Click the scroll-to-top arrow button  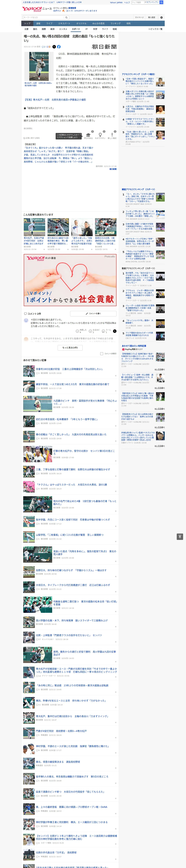pos(180,537)
